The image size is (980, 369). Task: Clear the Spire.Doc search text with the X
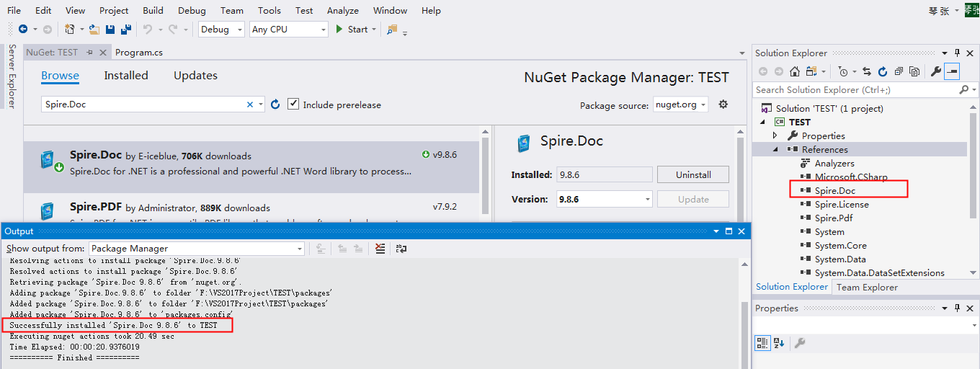point(250,105)
